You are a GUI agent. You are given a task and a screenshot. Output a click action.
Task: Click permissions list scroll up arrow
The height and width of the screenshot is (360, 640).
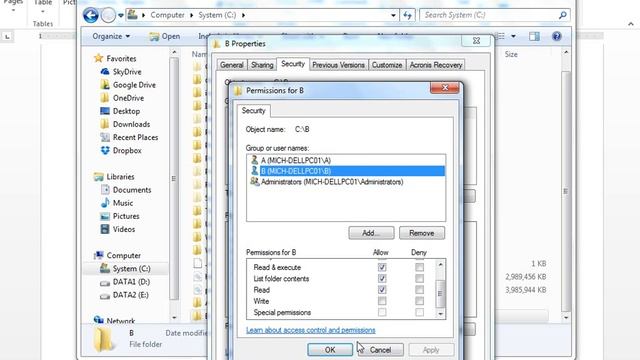[440, 264]
